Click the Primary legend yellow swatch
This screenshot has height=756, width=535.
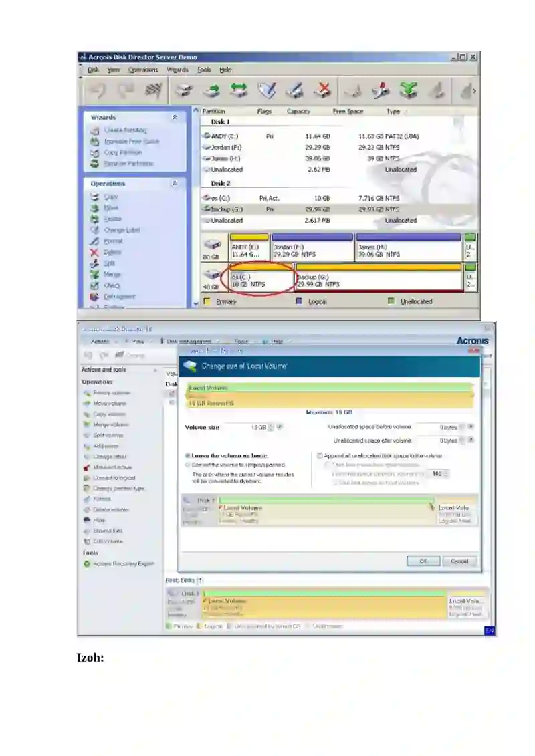[207, 301]
